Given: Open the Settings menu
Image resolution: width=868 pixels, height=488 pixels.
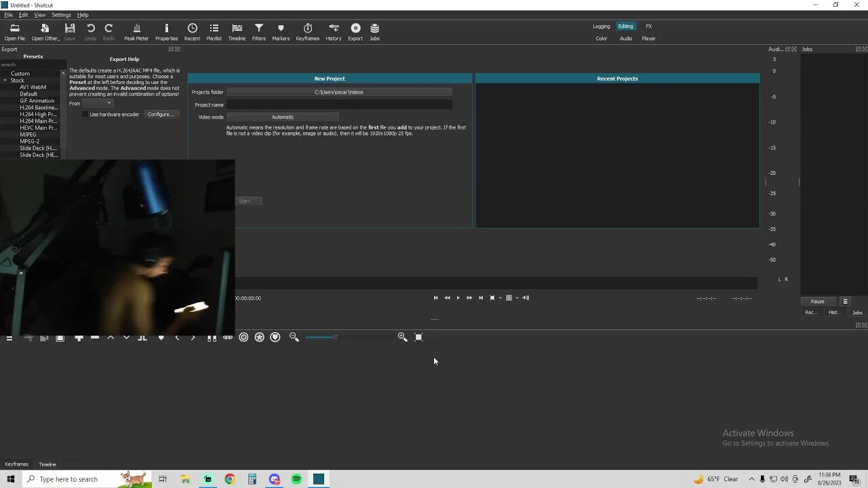Looking at the screenshot, I should (x=61, y=15).
